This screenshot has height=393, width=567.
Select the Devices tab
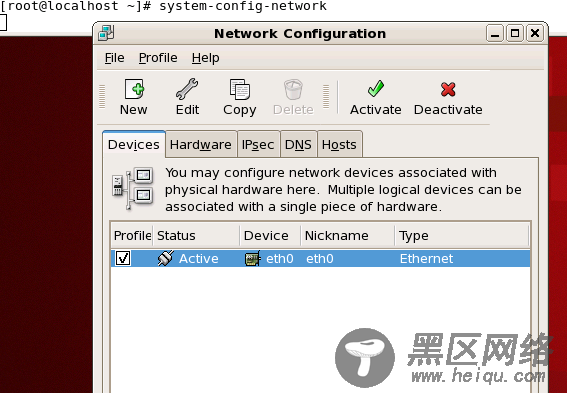coord(134,144)
